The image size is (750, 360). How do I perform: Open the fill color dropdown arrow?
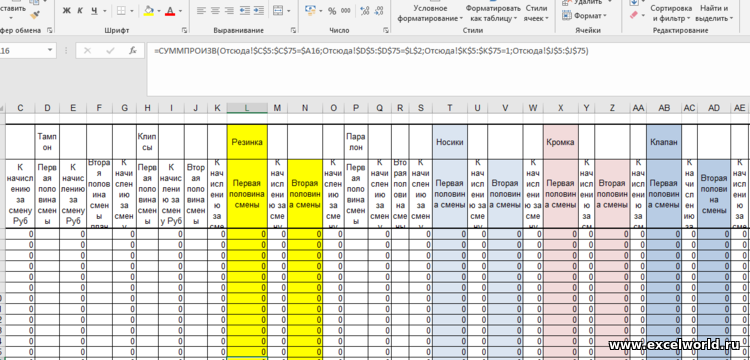(x=159, y=11)
